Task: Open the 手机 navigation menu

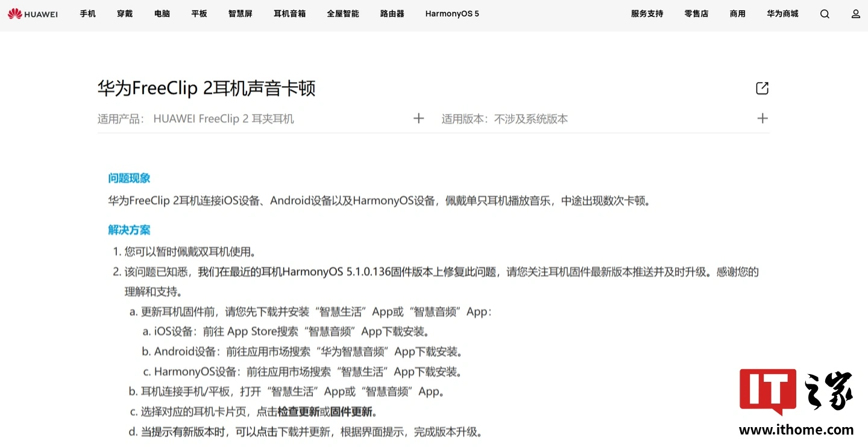Action: (x=87, y=13)
